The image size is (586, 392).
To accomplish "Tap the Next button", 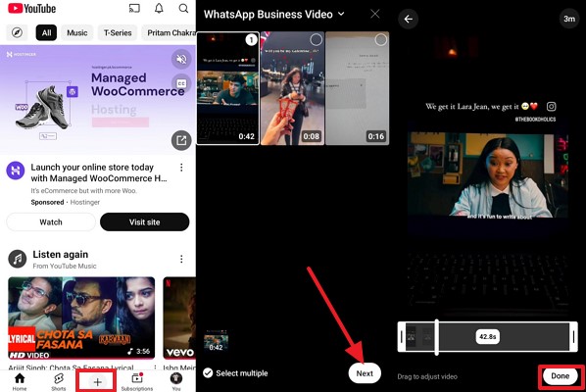I will [x=365, y=373].
